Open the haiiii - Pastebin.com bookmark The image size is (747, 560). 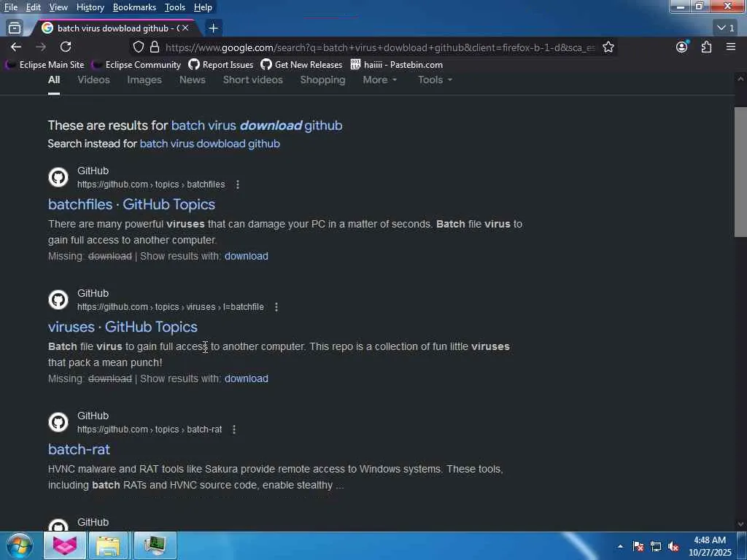click(x=397, y=64)
